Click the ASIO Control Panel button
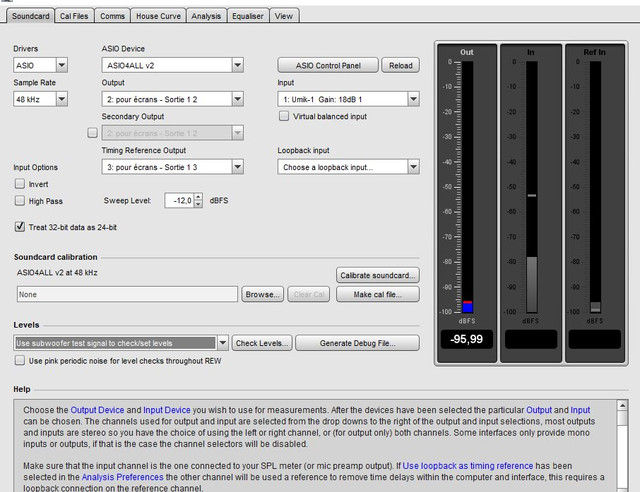This screenshot has height=492, width=640. click(x=328, y=65)
